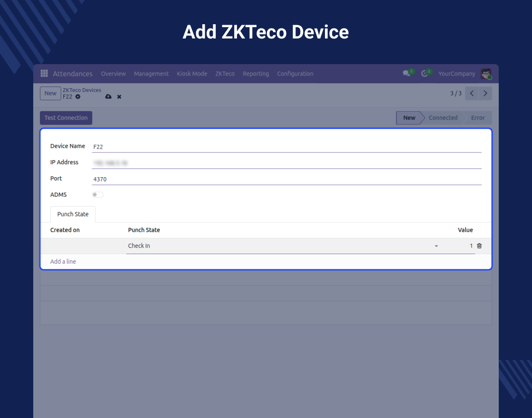Open the Overview menu
This screenshot has width=532, height=418.
pyautogui.click(x=114, y=74)
